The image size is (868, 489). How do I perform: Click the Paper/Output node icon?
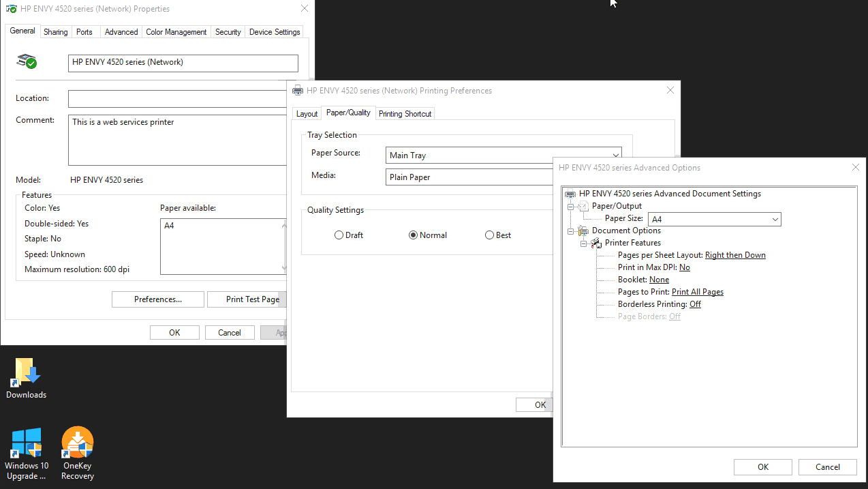(583, 206)
